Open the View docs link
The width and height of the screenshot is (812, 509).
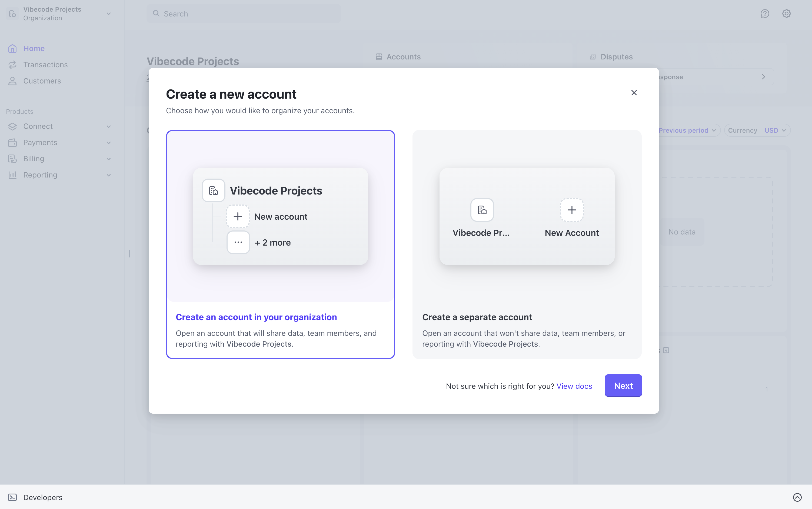click(x=574, y=386)
